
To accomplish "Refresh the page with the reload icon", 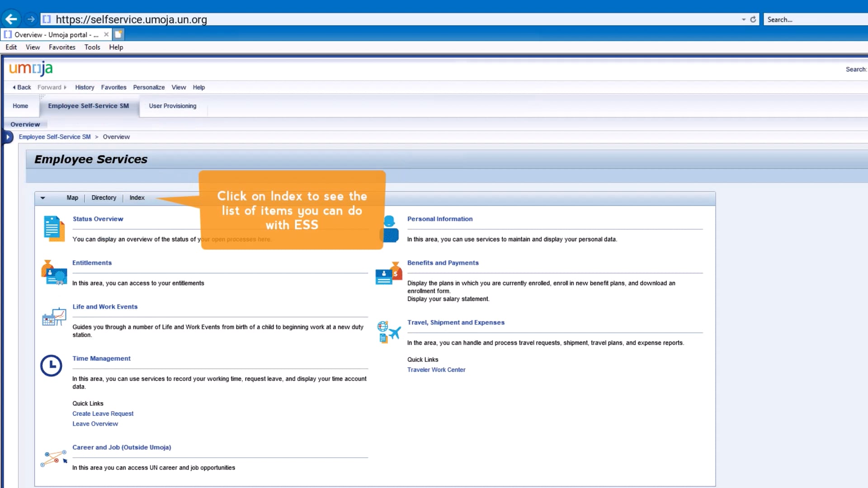I will pos(753,19).
